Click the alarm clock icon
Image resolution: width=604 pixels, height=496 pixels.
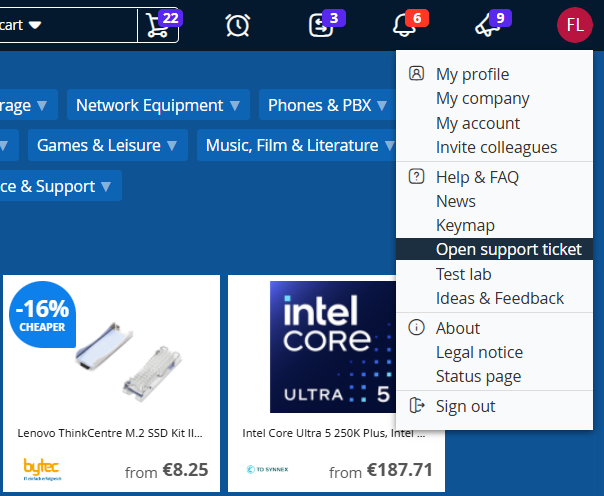pyautogui.click(x=238, y=25)
